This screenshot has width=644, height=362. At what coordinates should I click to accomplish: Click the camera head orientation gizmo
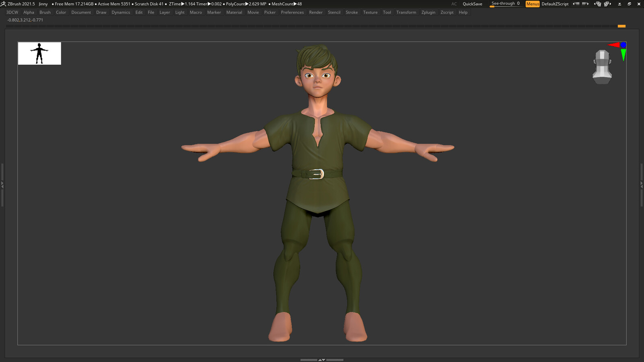(602, 67)
